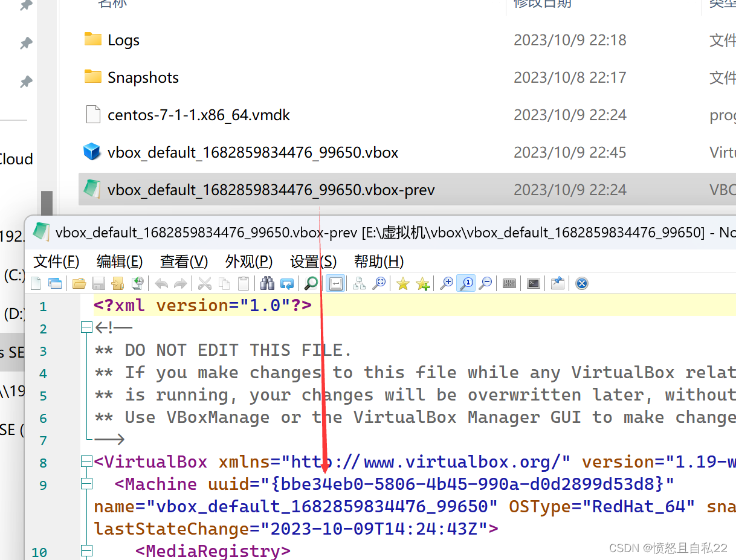Click the blue VirtualBox cube file icon
This screenshot has width=736, height=560.
pyautogui.click(x=92, y=152)
